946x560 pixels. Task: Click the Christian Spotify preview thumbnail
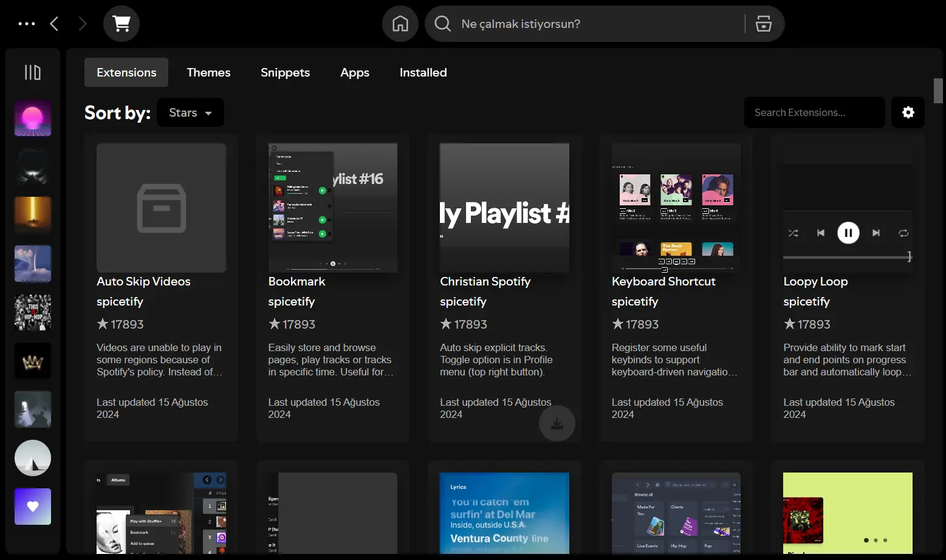pyautogui.click(x=504, y=208)
